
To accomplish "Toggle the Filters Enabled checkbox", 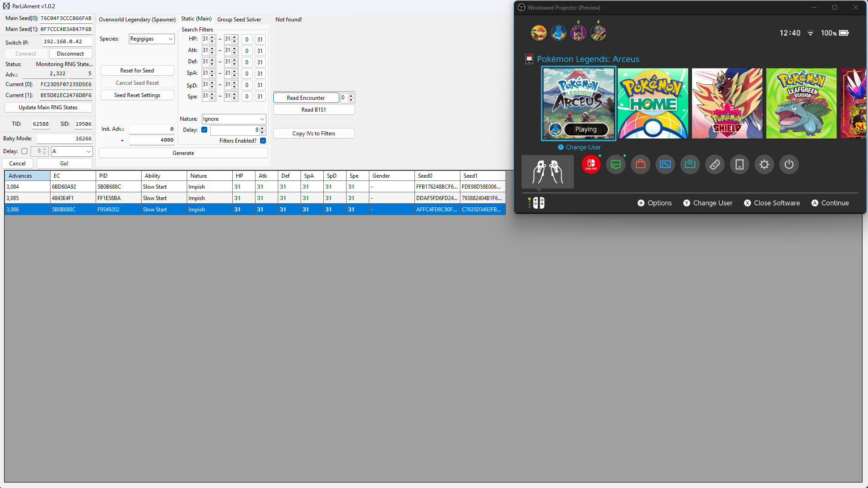I will pyautogui.click(x=263, y=141).
